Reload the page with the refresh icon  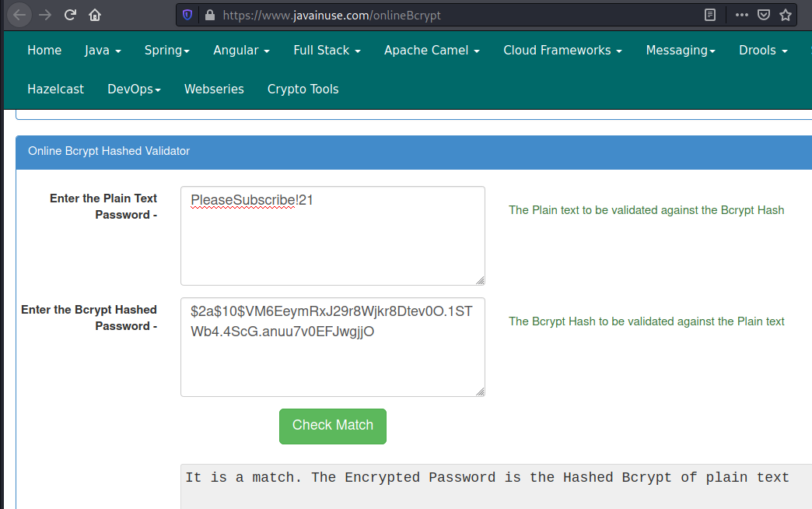click(70, 15)
